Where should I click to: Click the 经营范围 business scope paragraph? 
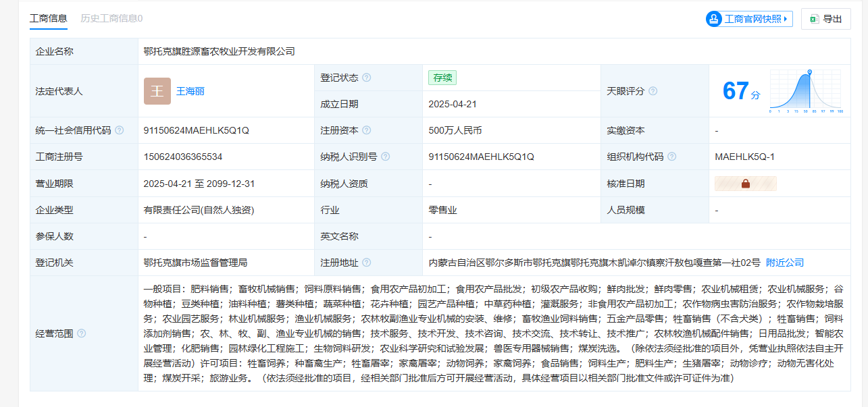tap(493, 333)
